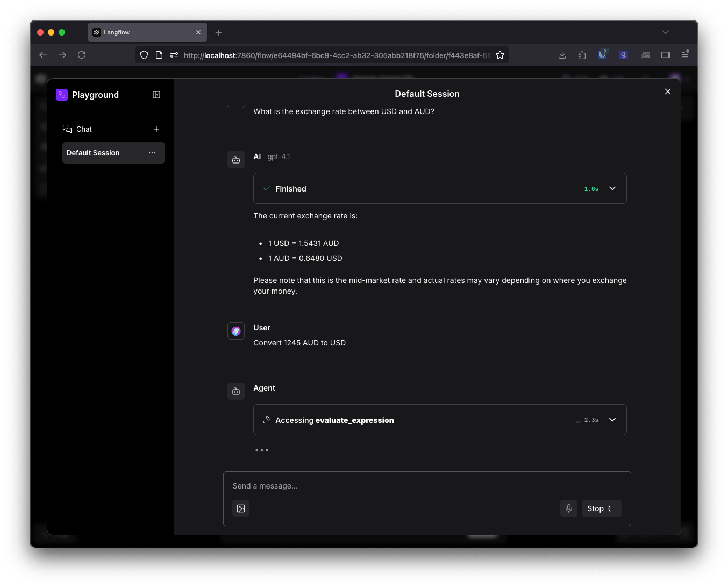Select the Default Session chat
Screen dimensions: 728x587
click(x=102, y=153)
